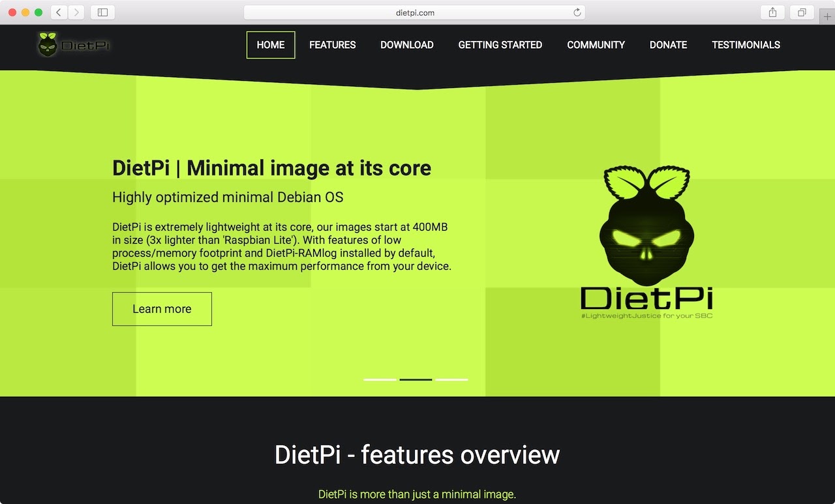Click the DietPi logo in the site header
The width and height of the screenshot is (835, 504).
point(74,44)
